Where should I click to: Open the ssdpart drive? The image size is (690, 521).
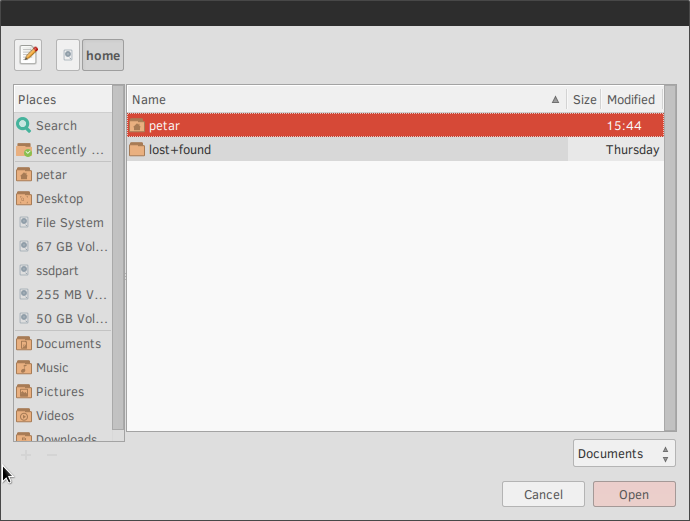[57, 271]
